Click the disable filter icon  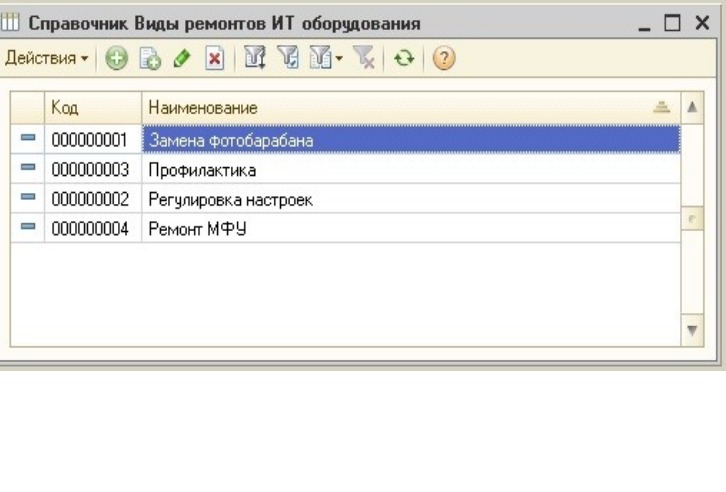(364, 58)
